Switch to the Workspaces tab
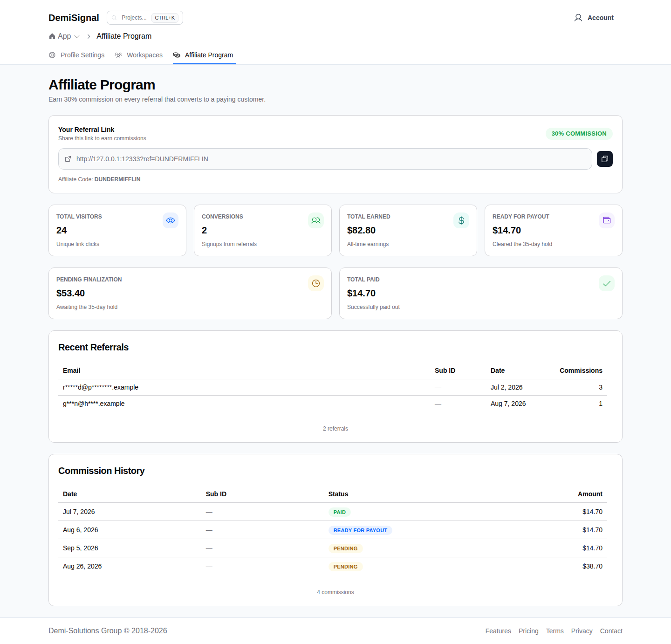The image size is (671, 644). tap(139, 55)
